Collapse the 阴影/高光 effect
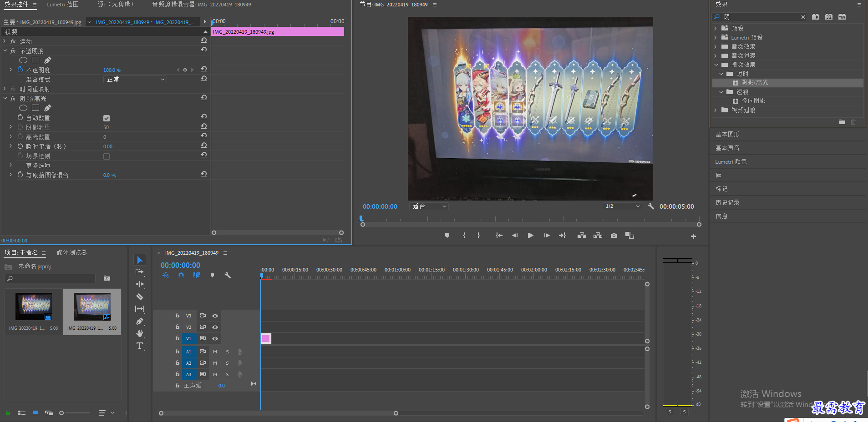 pos(5,98)
